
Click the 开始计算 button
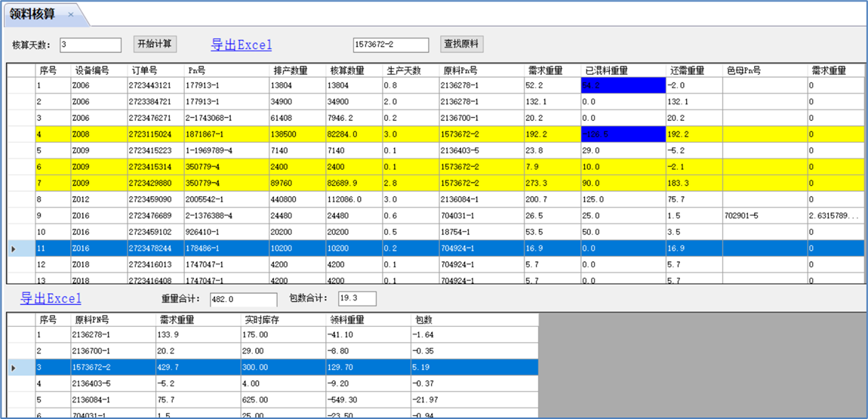pyautogui.click(x=155, y=45)
